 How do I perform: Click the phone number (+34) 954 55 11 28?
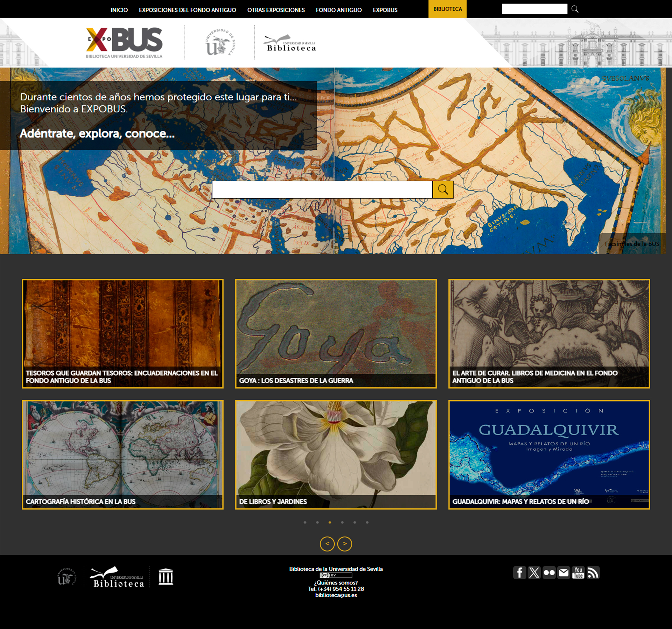[341, 589]
